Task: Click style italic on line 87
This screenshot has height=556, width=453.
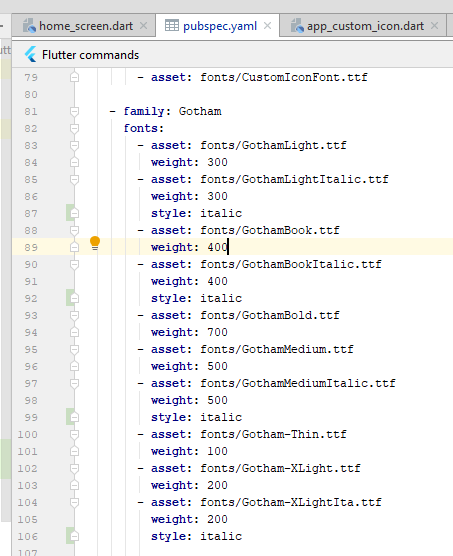Action: (x=196, y=213)
